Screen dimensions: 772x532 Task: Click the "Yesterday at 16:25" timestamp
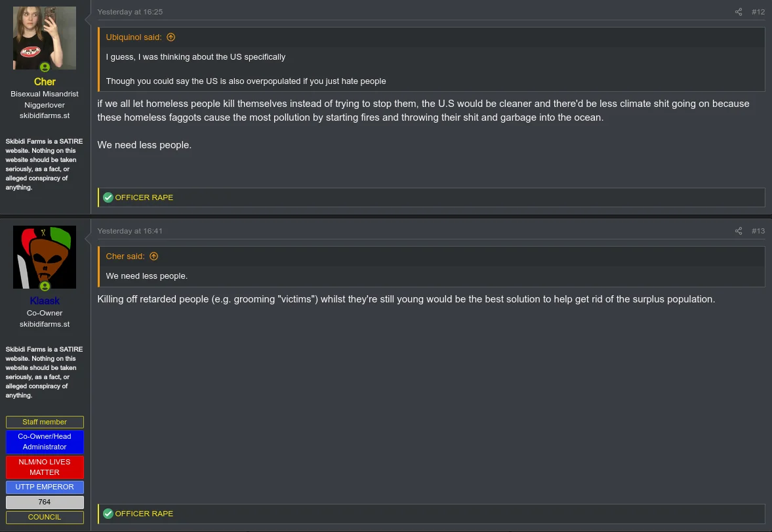[130, 12]
